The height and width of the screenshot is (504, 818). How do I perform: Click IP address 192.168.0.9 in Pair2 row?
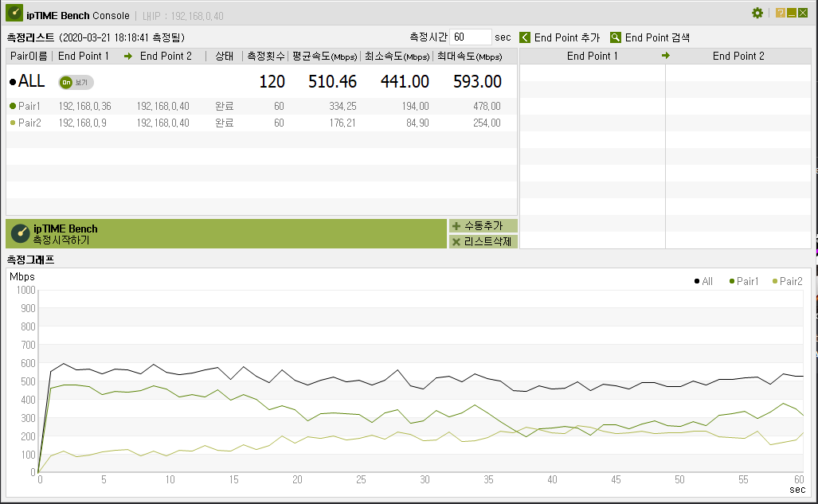[82, 123]
